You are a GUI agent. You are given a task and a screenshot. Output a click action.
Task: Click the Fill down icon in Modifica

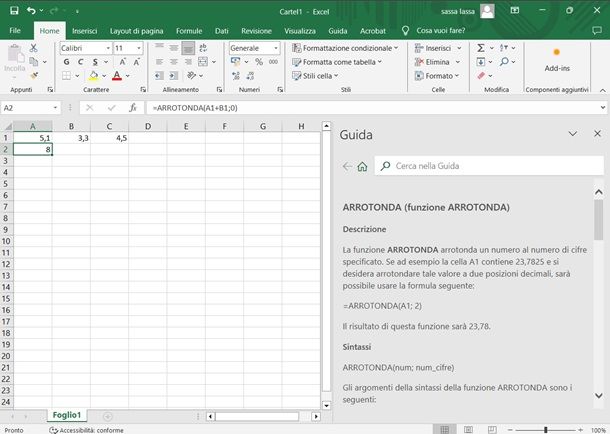pos(481,61)
